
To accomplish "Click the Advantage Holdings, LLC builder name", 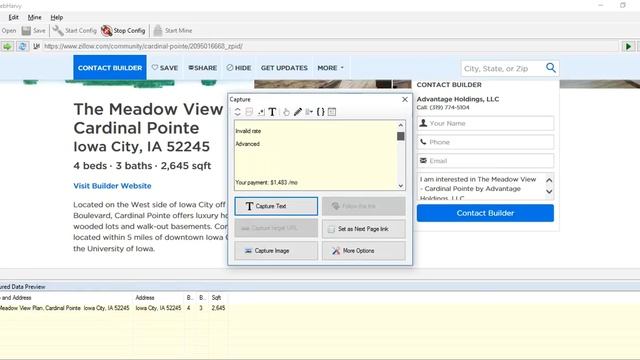I will [x=458, y=99].
